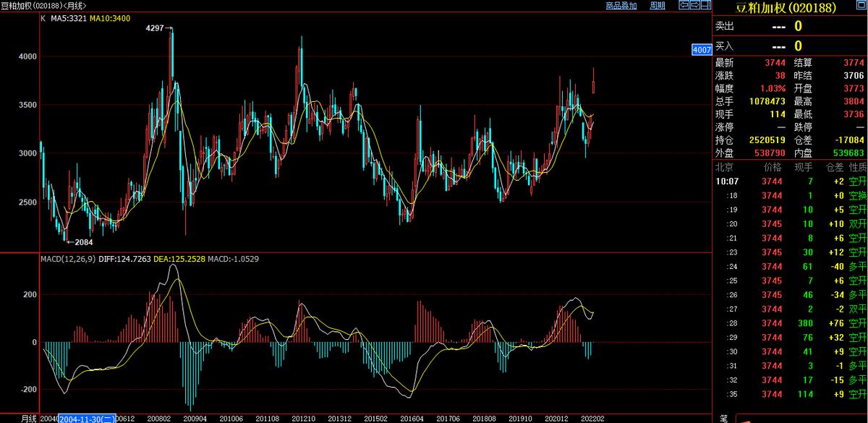Click the 豆粕加权 <月线> chart title
The height and width of the screenshot is (423, 868).
(43, 6)
